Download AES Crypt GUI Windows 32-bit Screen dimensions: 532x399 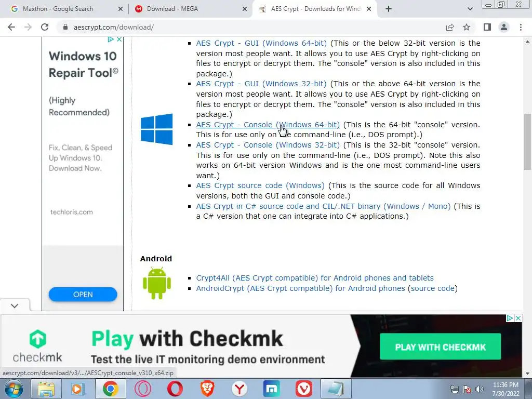pyautogui.click(x=261, y=84)
